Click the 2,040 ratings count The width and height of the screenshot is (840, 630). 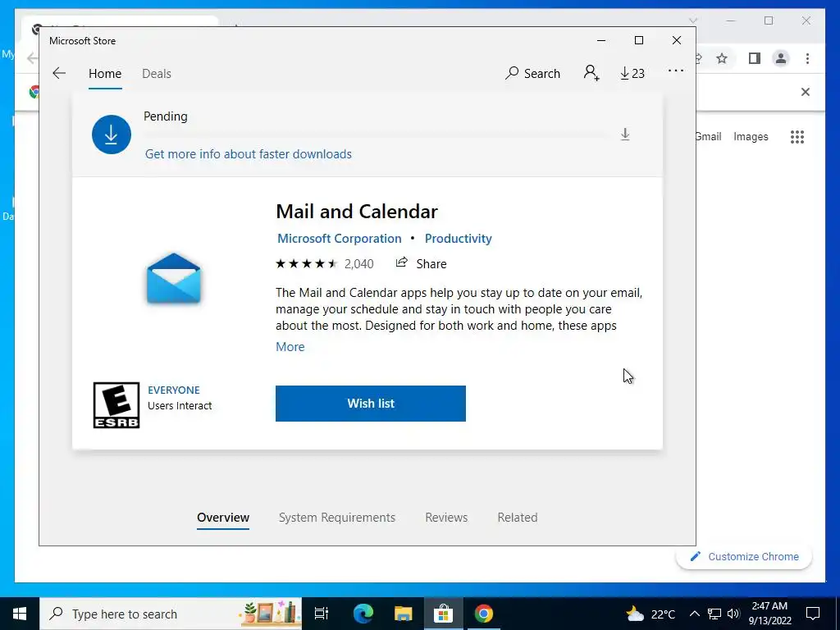coord(359,263)
